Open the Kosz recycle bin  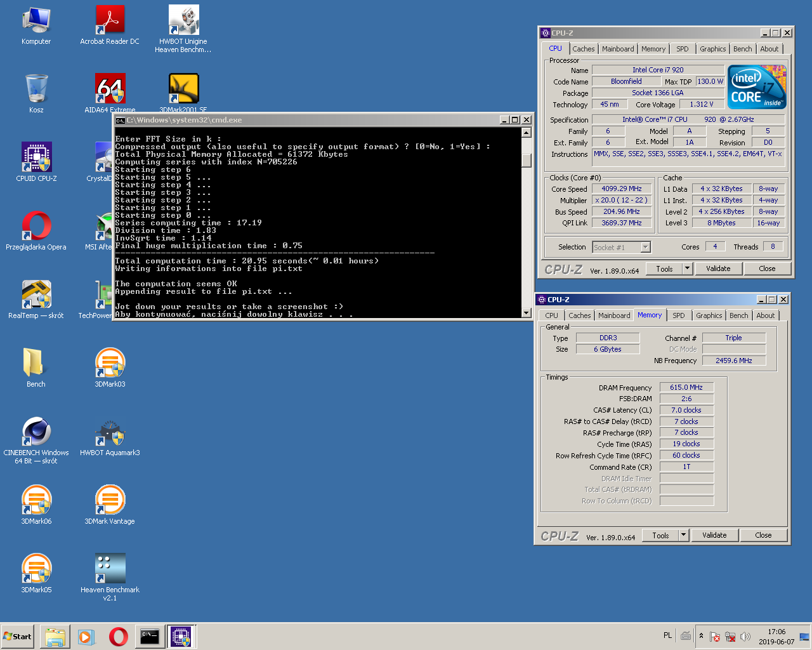(x=36, y=93)
